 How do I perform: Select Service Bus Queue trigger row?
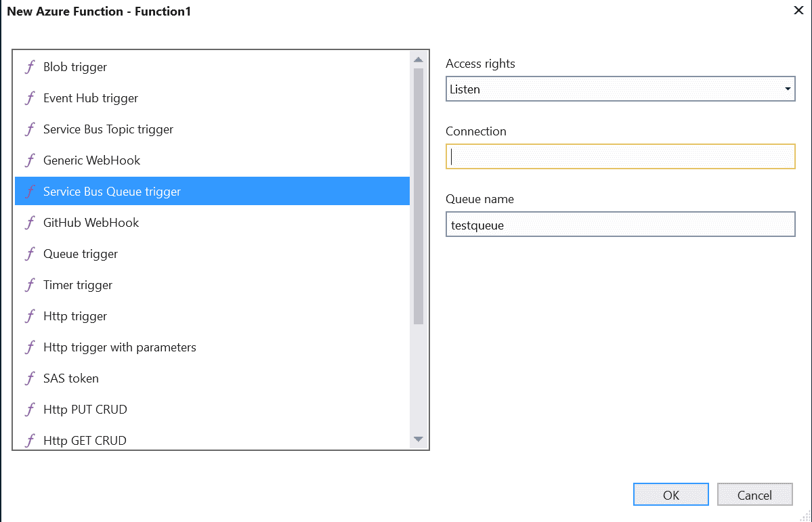(x=213, y=191)
